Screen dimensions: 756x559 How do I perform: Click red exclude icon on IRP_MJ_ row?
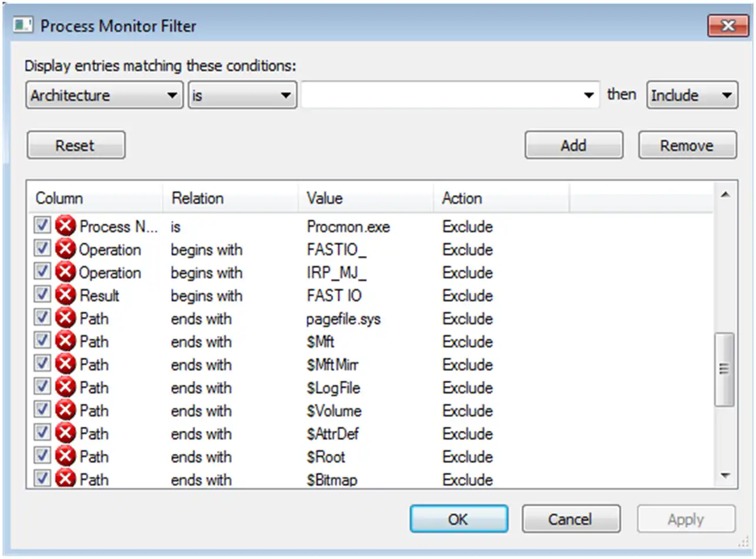coord(65,272)
